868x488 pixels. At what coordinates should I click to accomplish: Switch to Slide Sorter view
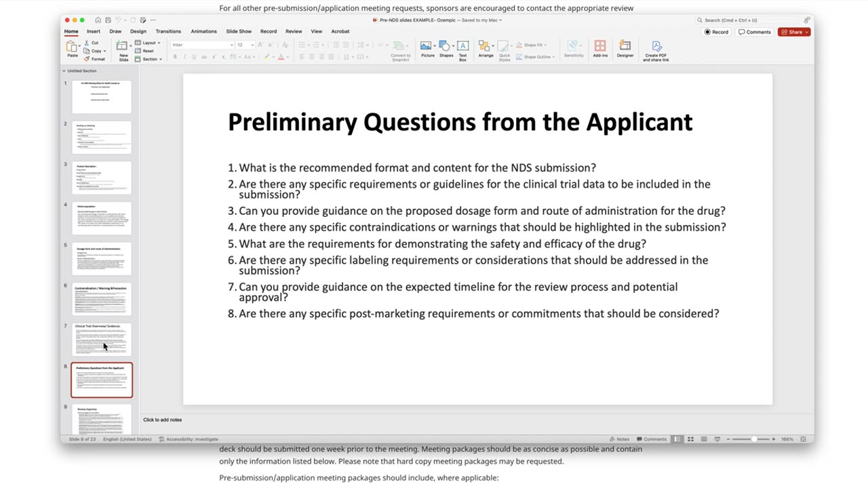690,439
